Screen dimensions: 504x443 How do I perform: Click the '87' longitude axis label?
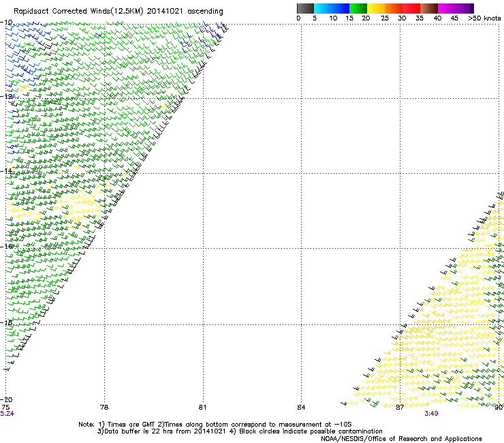[400, 408]
